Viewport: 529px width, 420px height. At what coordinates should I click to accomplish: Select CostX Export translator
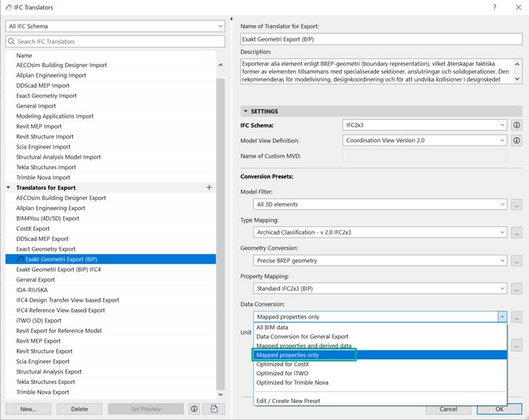pos(111,228)
